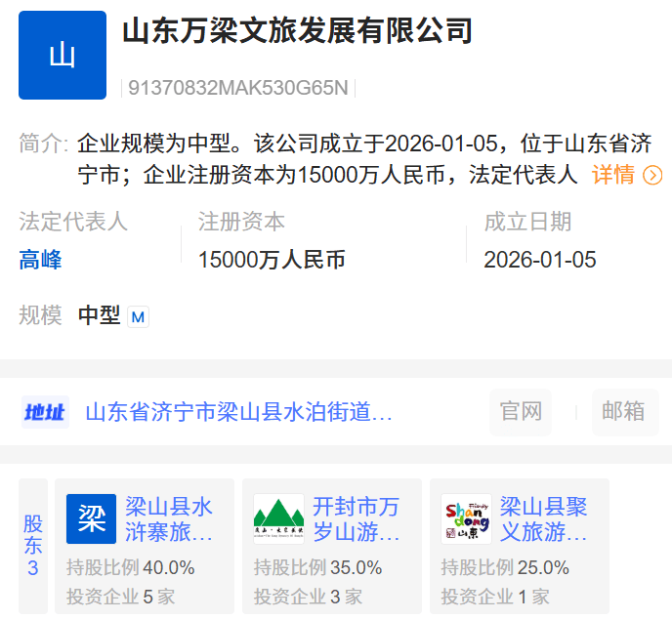This screenshot has height=620, width=672.
Task: Click the 邮箱 email button
Action: [624, 412]
